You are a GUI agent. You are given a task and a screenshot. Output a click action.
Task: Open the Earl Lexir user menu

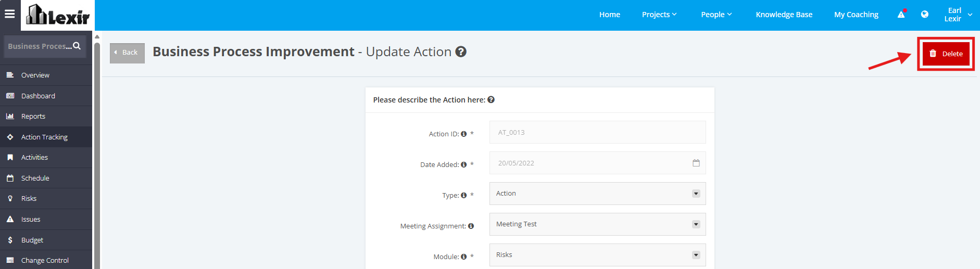[x=958, y=15]
